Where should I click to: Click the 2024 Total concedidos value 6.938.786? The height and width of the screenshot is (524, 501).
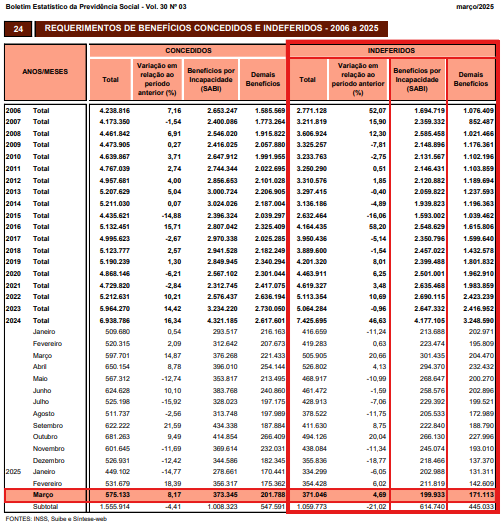coord(115,320)
